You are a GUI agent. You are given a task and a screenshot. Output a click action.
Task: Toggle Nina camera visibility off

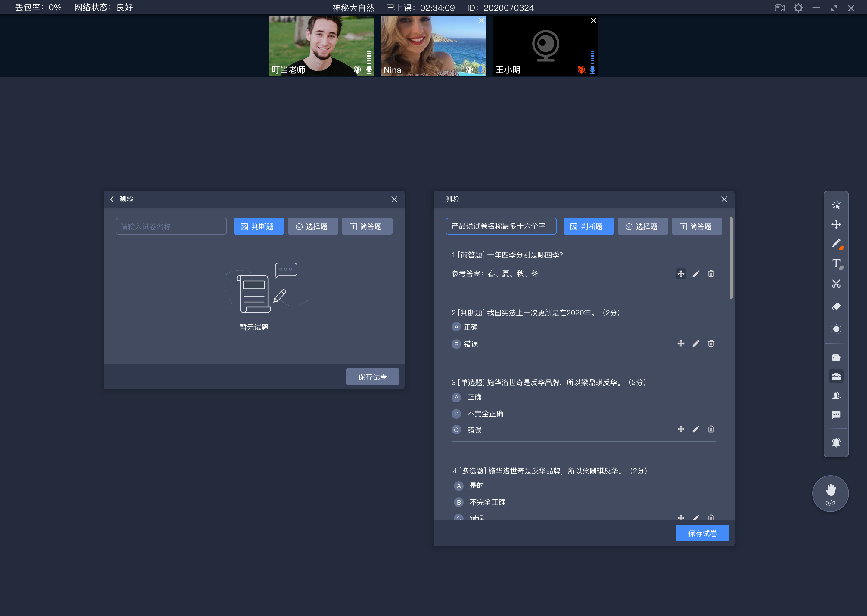[470, 69]
